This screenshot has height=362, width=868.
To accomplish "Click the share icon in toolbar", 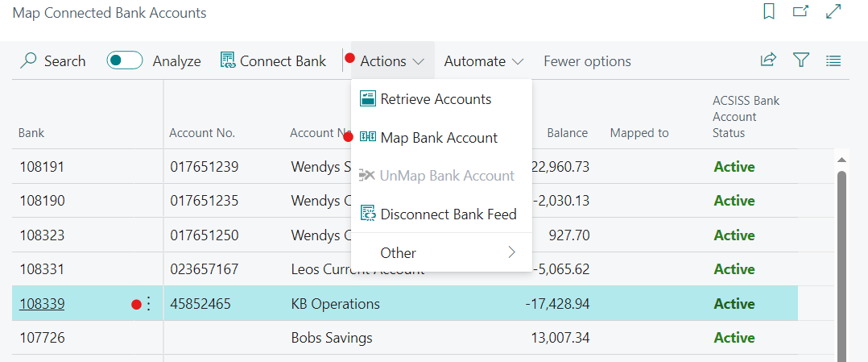I will [768, 60].
